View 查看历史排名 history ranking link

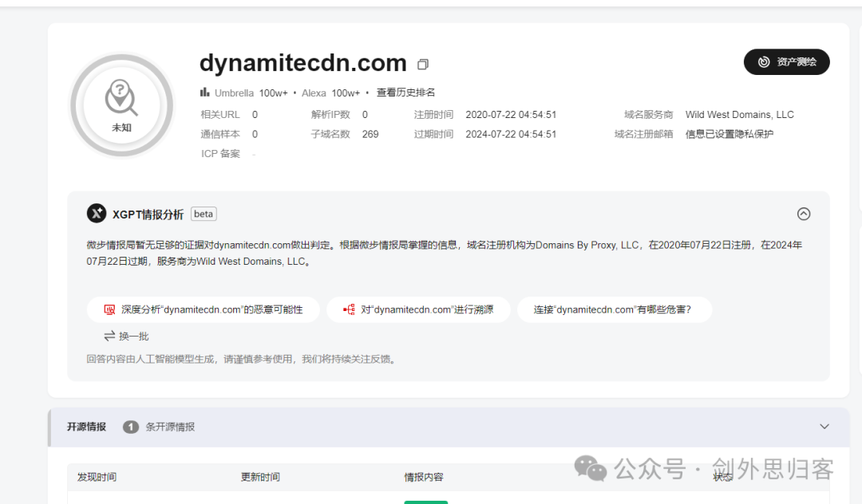405,93
